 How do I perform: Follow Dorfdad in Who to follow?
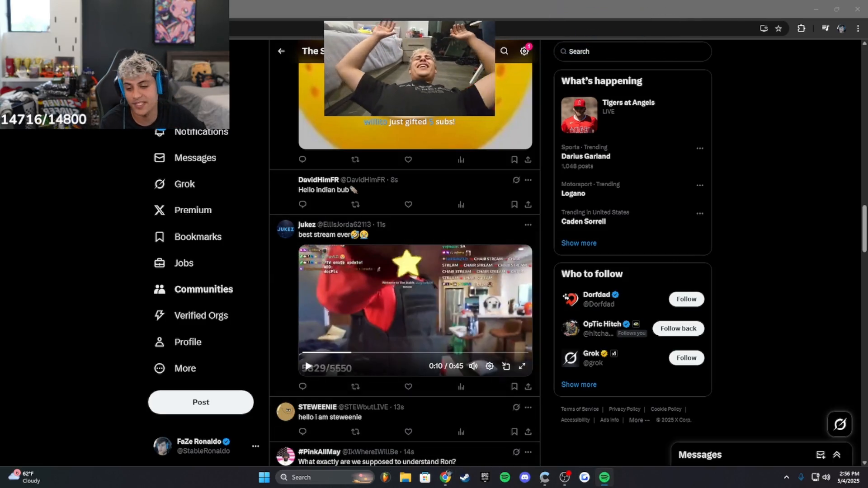point(686,299)
